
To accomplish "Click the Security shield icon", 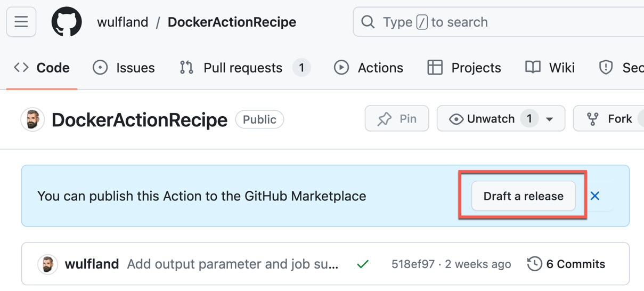I will pos(606,68).
